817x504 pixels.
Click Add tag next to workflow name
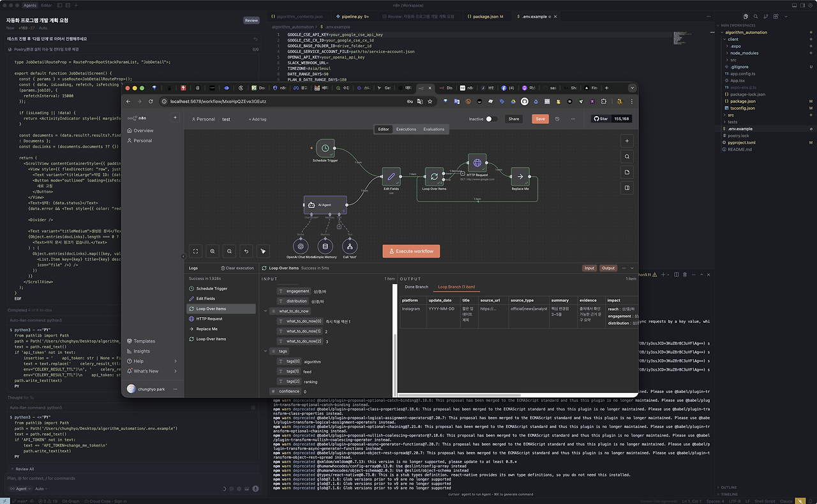pos(257,119)
